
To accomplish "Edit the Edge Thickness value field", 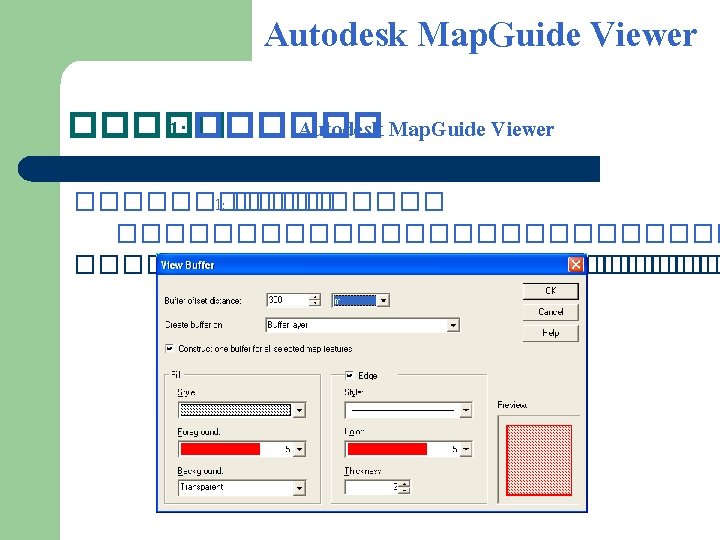I will click(371, 487).
